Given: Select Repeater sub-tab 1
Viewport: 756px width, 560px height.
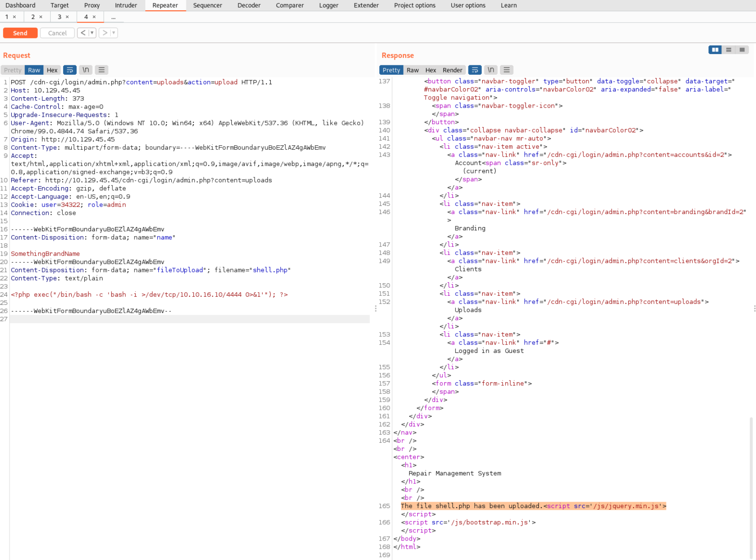Looking at the screenshot, I should [x=6, y=17].
